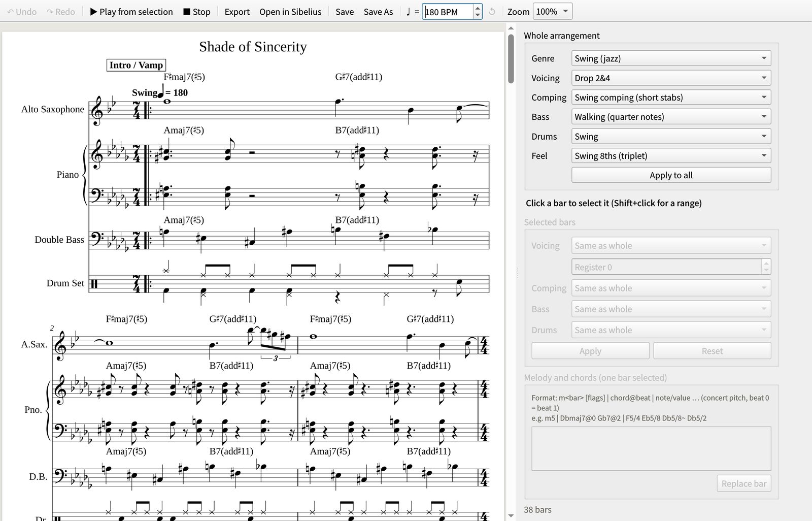
Task: Click the Shade of Sincerity title
Action: tap(253, 47)
